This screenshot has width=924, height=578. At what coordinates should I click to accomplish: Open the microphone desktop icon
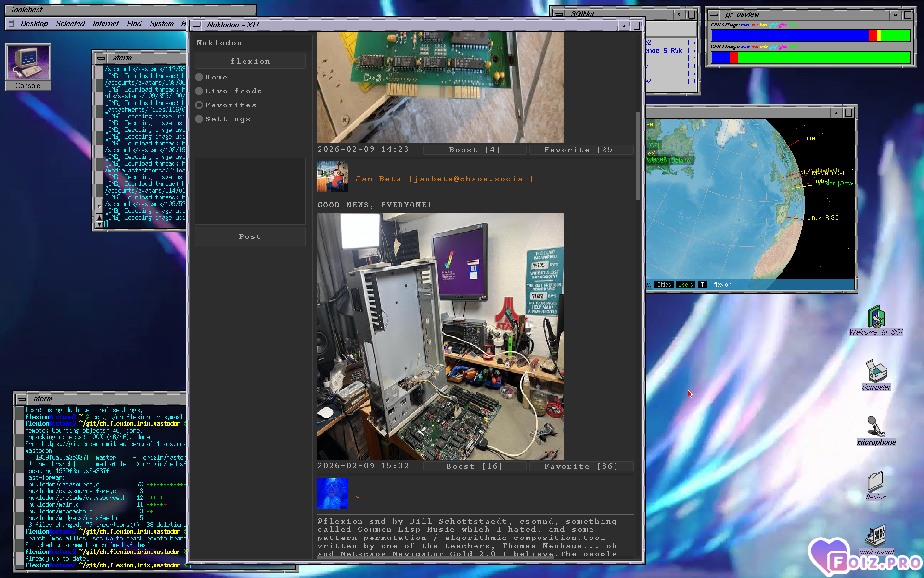(876, 427)
